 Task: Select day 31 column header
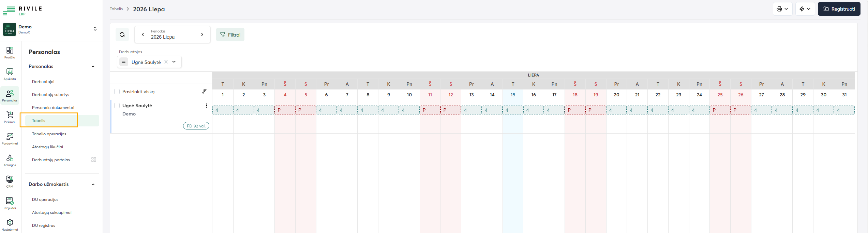tap(844, 95)
